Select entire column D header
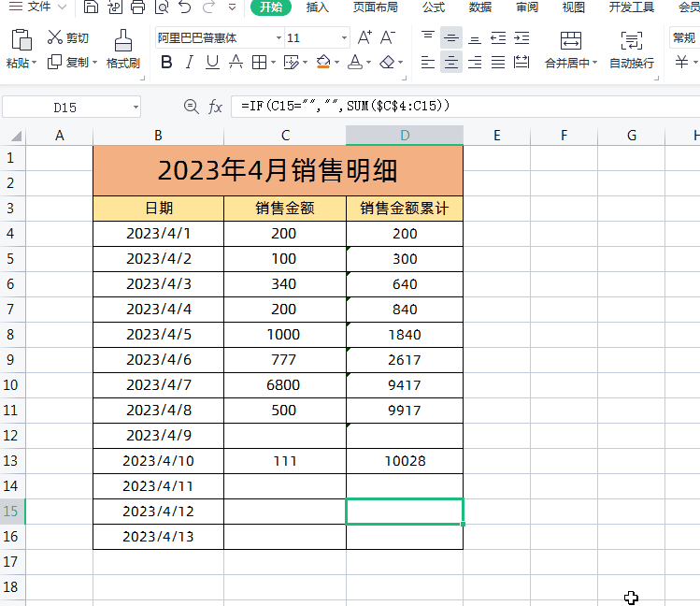The image size is (700, 606). tap(405, 136)
